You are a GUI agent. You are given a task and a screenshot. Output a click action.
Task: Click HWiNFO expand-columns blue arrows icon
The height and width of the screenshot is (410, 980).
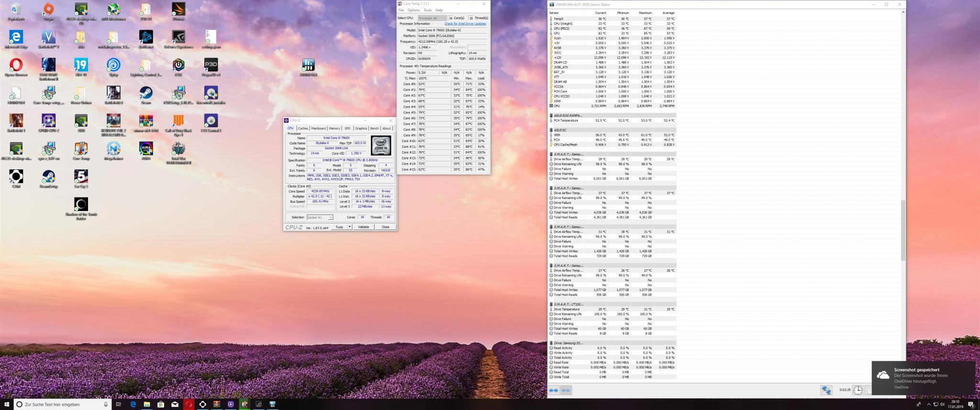pos(554,390)
